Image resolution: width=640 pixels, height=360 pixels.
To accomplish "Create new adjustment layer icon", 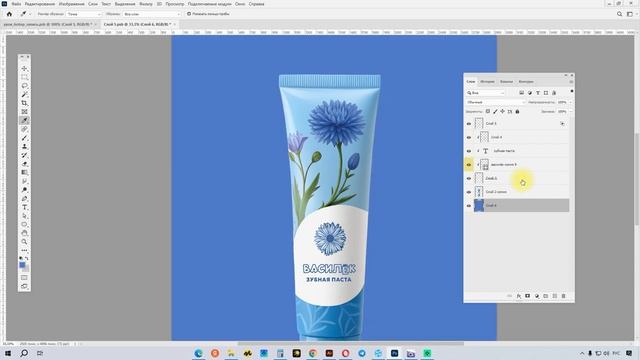I will (536, 296).
